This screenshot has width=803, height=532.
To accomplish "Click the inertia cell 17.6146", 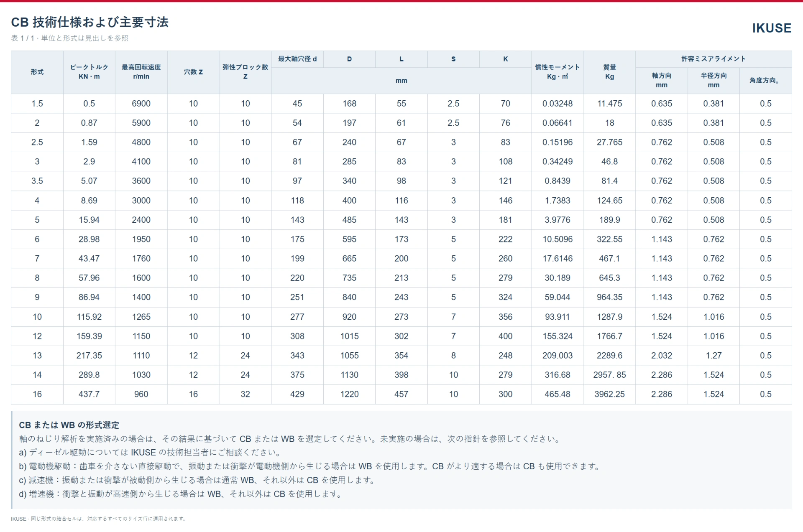I will (557, 259).
